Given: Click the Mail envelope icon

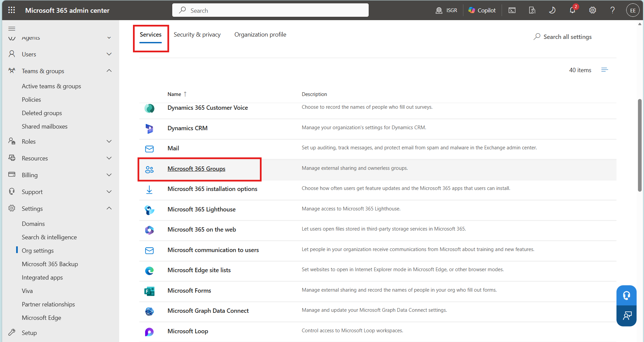Looking at the screenshot, I should coord(149,149).
